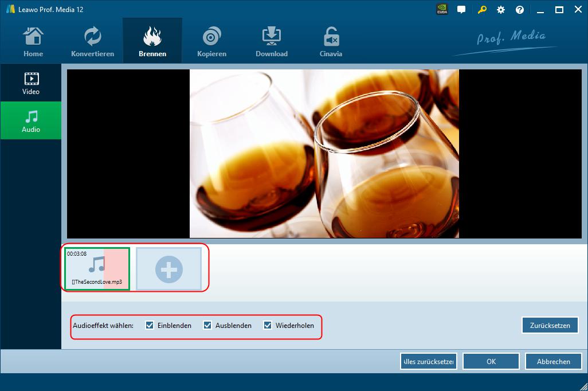This screenshot has width=588, height=391.
Task: Confirm with the OK button
Action: click(x=491, y=361)
